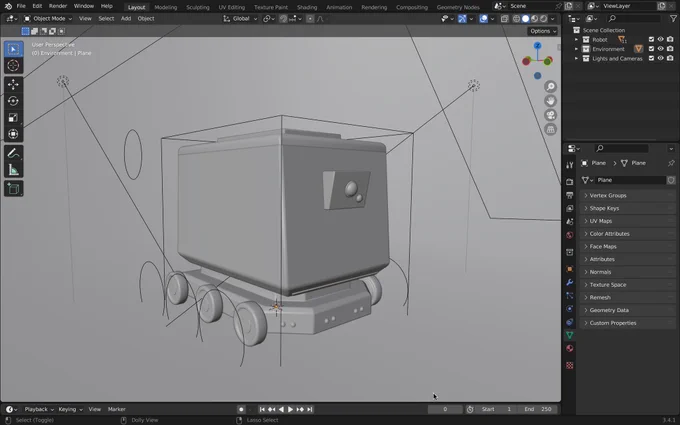Open the Material properties tab icon

tap(569, 349)
